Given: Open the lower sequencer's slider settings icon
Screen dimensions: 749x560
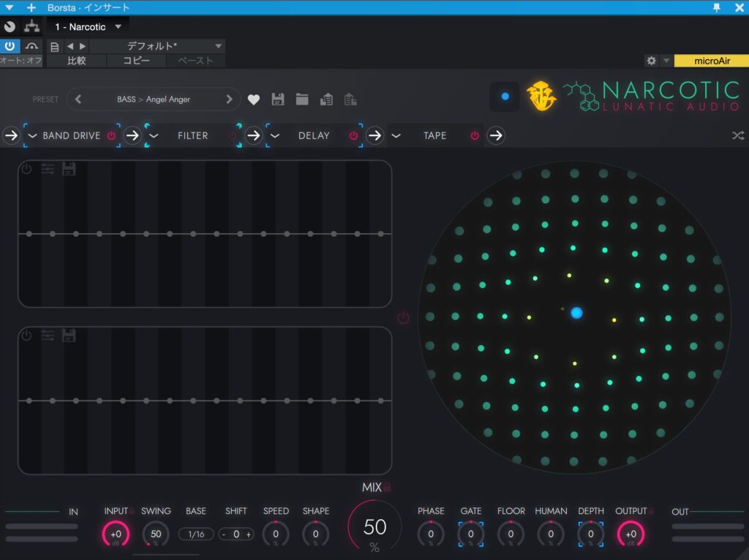Looking at the screenshot, I should [48, 336].
